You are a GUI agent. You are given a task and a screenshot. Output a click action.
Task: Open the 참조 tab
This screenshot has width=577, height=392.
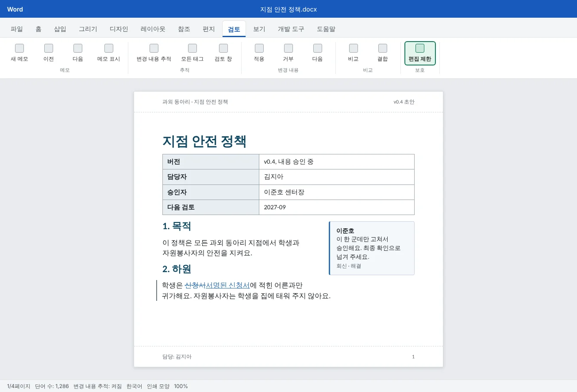184,29
